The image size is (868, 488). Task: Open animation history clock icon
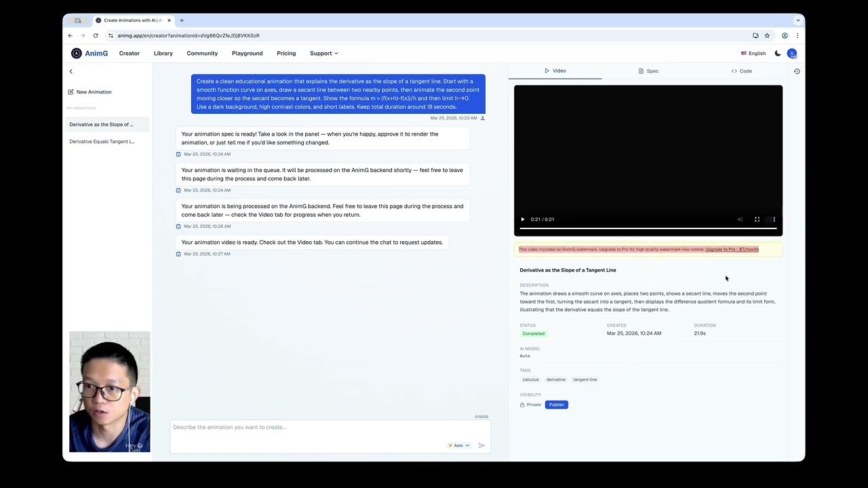(x=797, y=71)
